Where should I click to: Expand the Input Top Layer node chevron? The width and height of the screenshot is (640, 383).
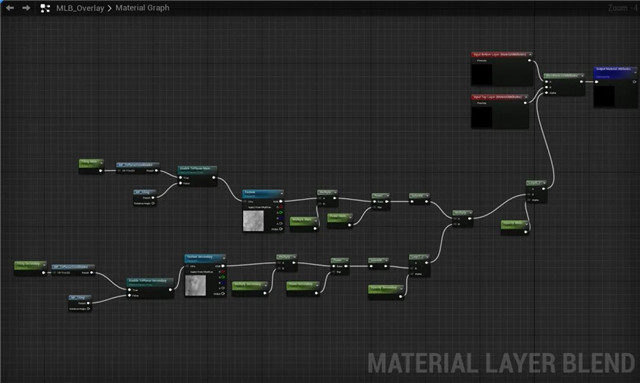[x=526, y=97]
